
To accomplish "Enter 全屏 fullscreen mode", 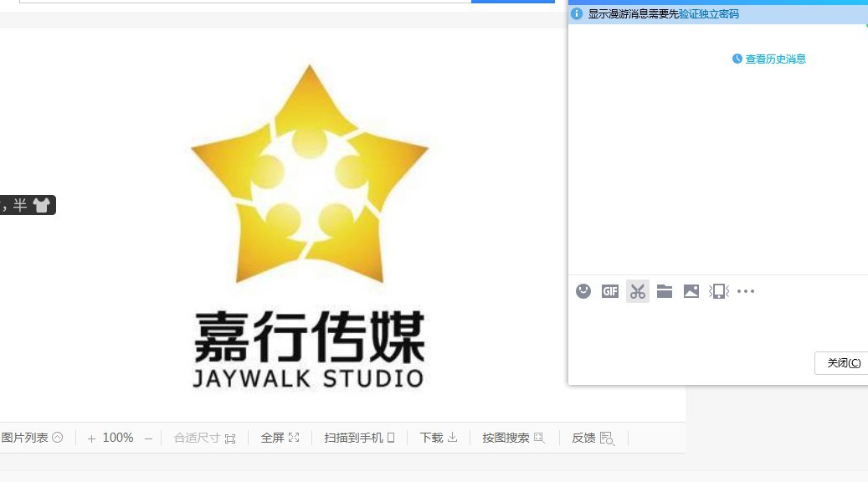I will pyautogui.click(x=280, y=438).
